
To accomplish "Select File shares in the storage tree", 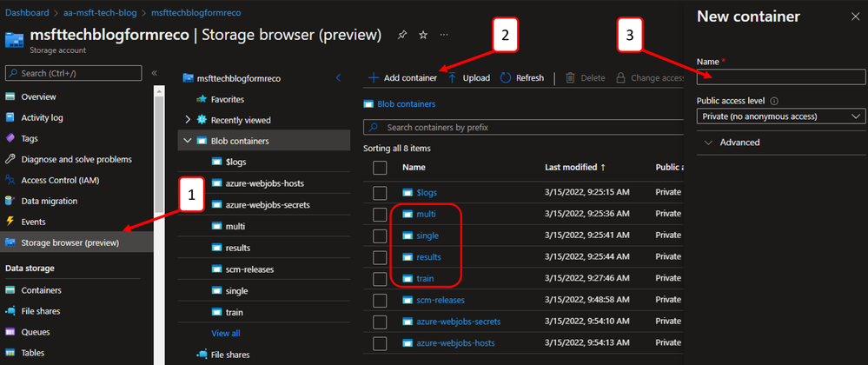I will click(230, 355).
